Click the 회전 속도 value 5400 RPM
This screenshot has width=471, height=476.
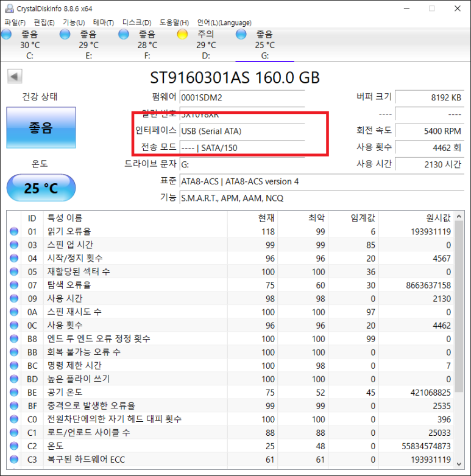pos(430,131)
